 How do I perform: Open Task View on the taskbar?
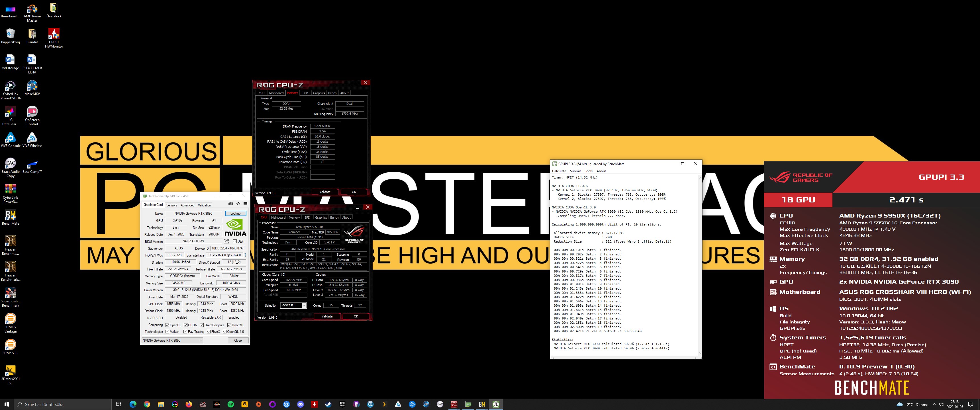pyautogui.click(x=118, y=404)
